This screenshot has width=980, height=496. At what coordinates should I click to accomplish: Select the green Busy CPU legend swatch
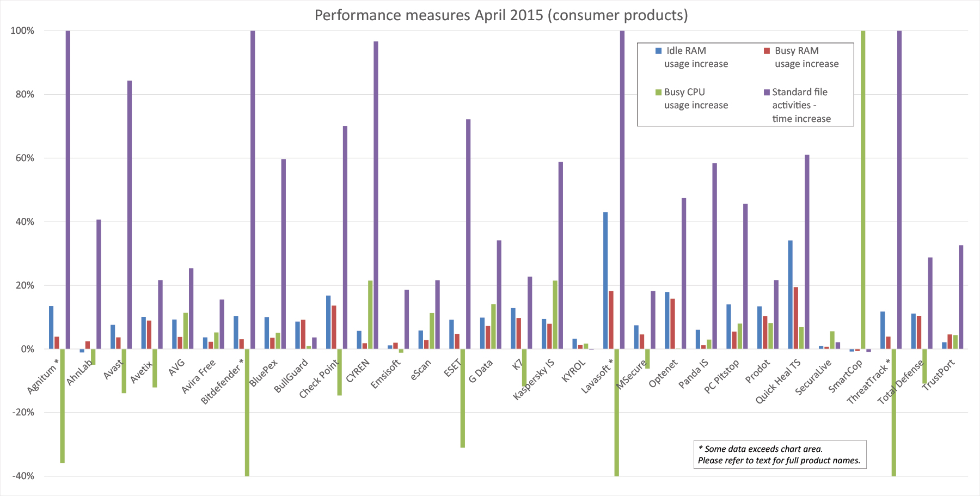click(658, 92)
